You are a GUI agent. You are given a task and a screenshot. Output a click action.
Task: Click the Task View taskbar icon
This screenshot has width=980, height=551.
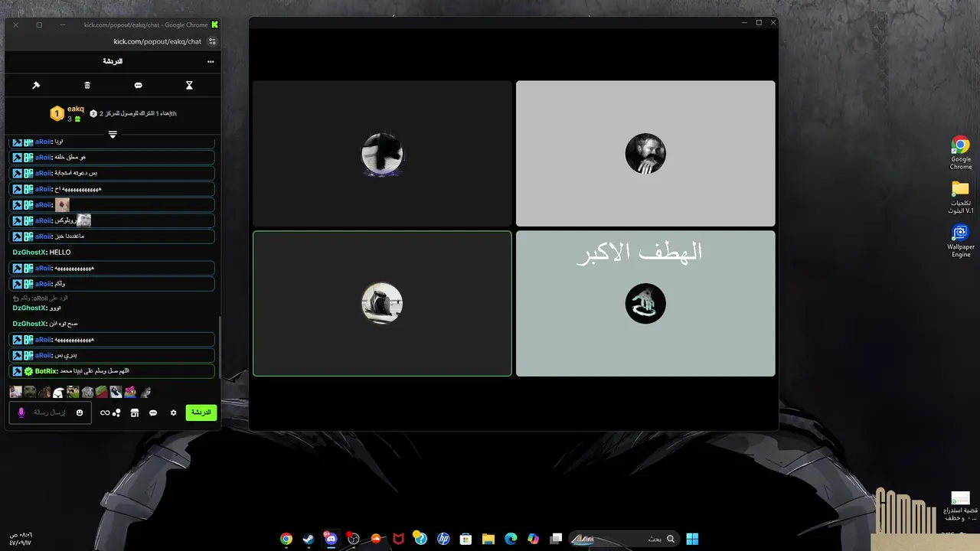coord(556,539)
